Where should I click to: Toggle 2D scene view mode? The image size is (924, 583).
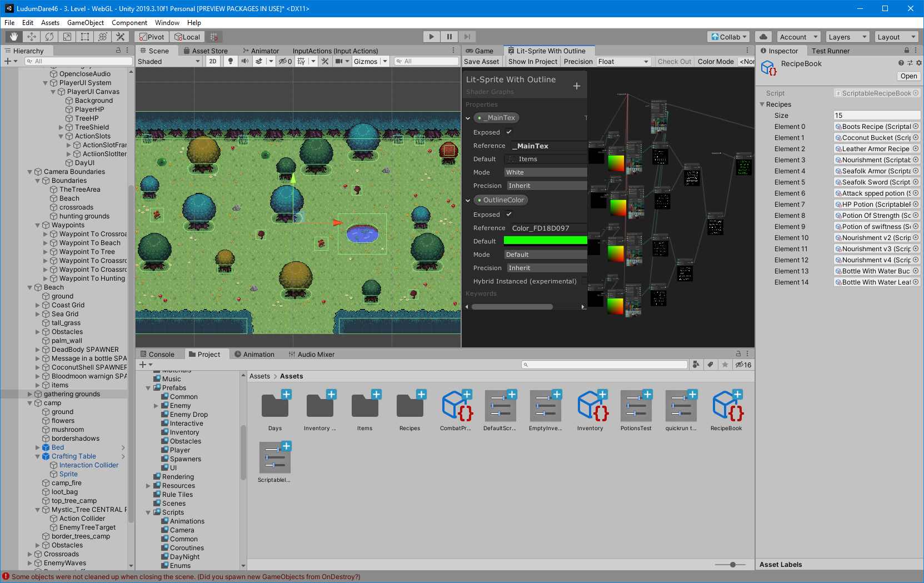click(x=213, y=61)
